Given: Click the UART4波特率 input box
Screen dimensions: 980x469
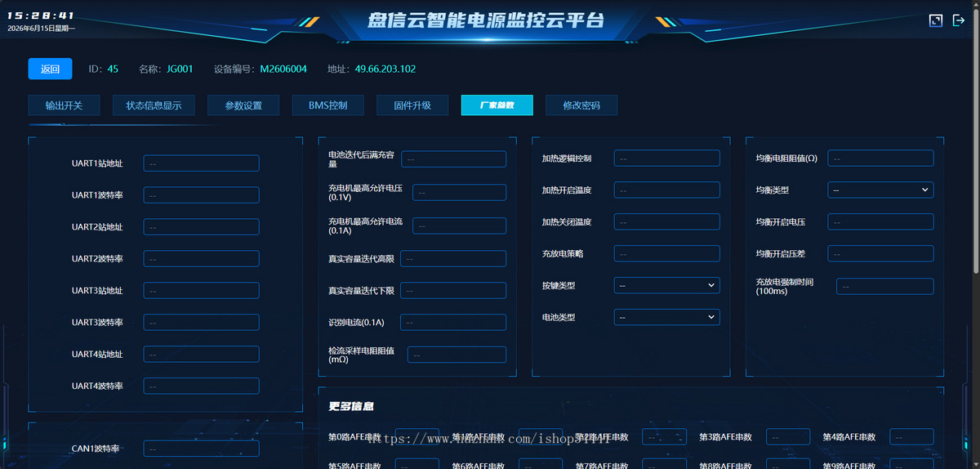Looking at the screenshot, I should tap(201, 386).
